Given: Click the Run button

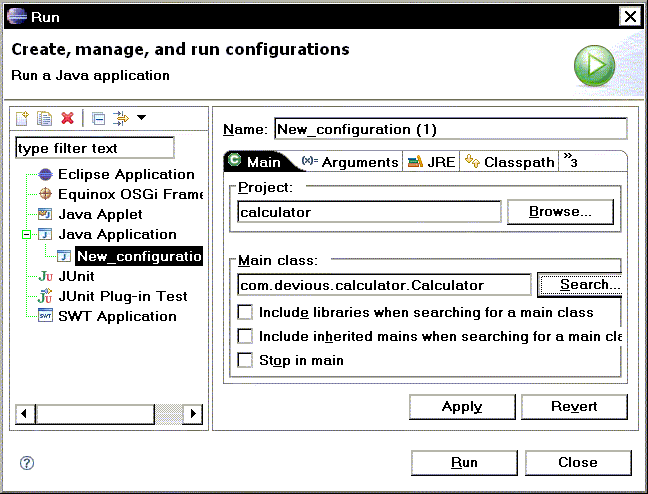Looking at the screenshot, I should pyautogui.click(x=464, y=463).
